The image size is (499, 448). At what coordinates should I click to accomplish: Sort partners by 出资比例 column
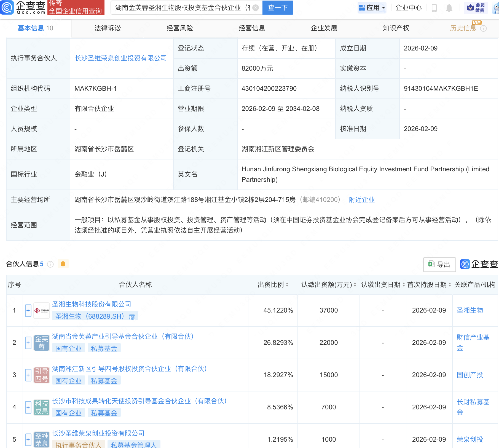click(287, 285)
